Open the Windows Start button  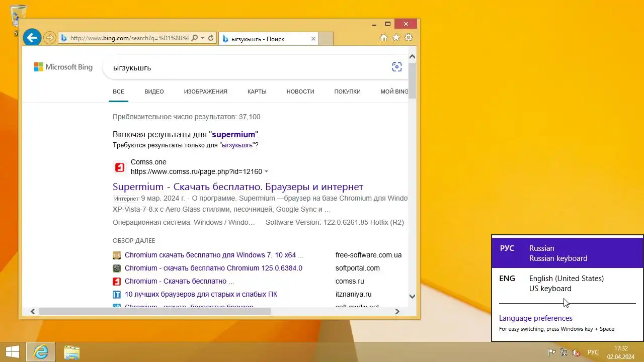(13, 352)
